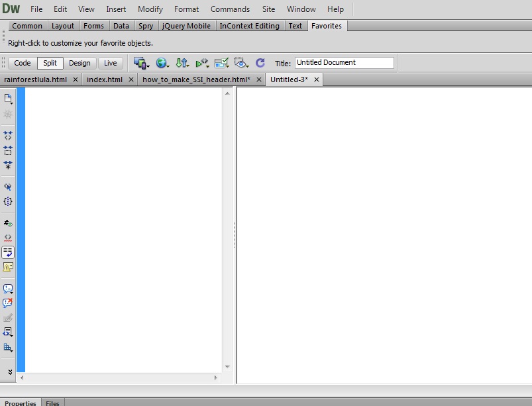Enable Live view button
Screen dimensions: 532x406
coord(110,63)
